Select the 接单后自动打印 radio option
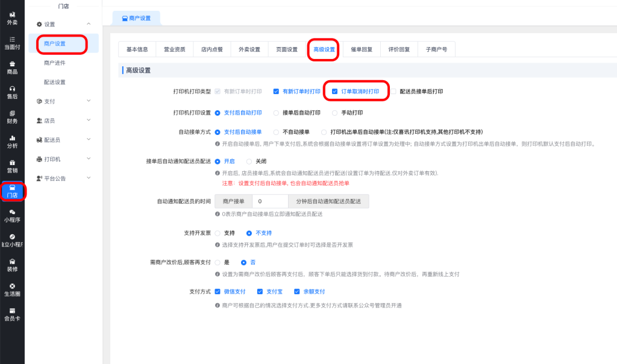This screenshot has height=364, width=617. point(277,112)
